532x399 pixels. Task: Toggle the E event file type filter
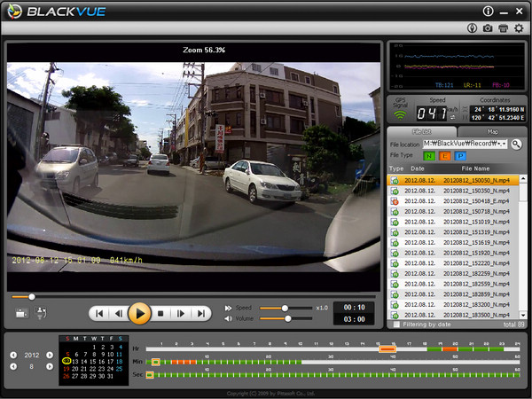(445, 156)
